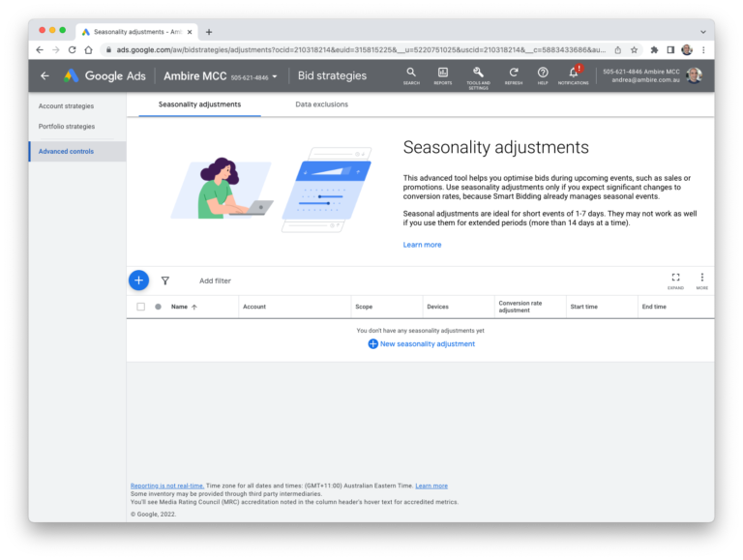Image resolution: width=743 pixels, height=560 pixels.
Task: Follow Learn more link under description
Action: coord(422,245)
